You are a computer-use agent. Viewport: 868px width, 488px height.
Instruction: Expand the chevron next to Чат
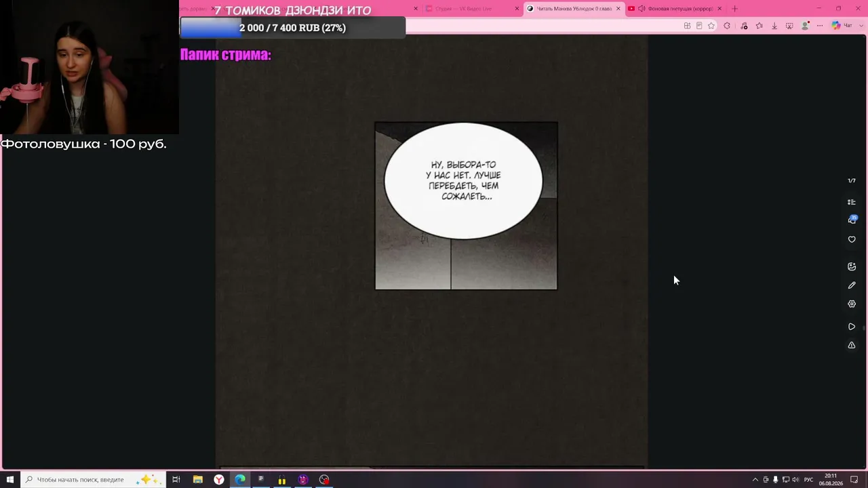point(861,26)
